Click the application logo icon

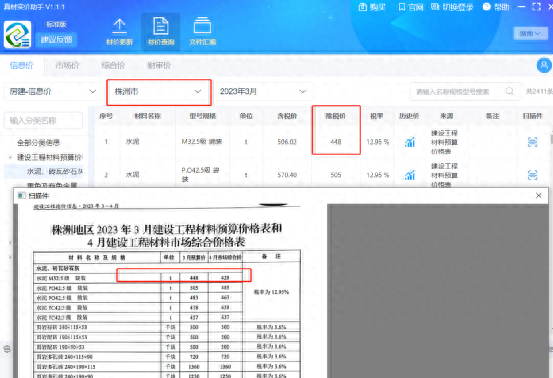(x=17, y=34)
